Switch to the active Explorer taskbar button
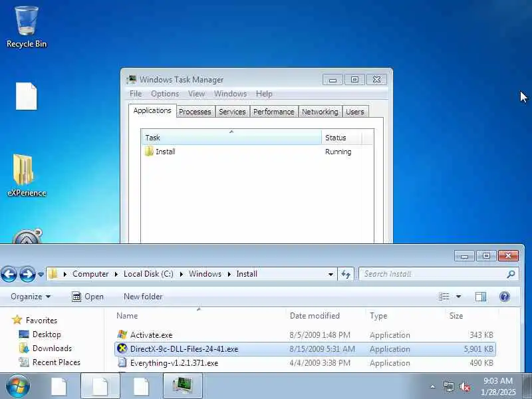Image resolution: width=532 pixels, height=399 pixels. pos(100,386)
